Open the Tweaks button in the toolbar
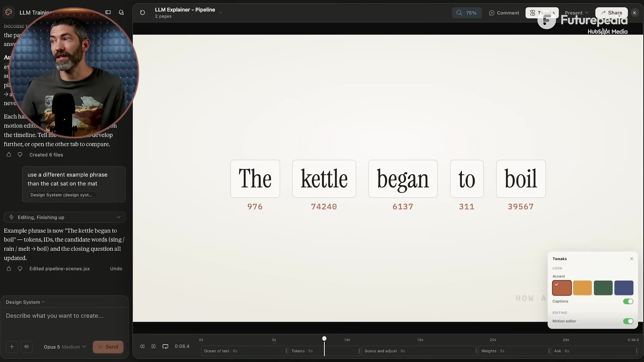Screen dimensions: 644x362 (x=542, y=13)
